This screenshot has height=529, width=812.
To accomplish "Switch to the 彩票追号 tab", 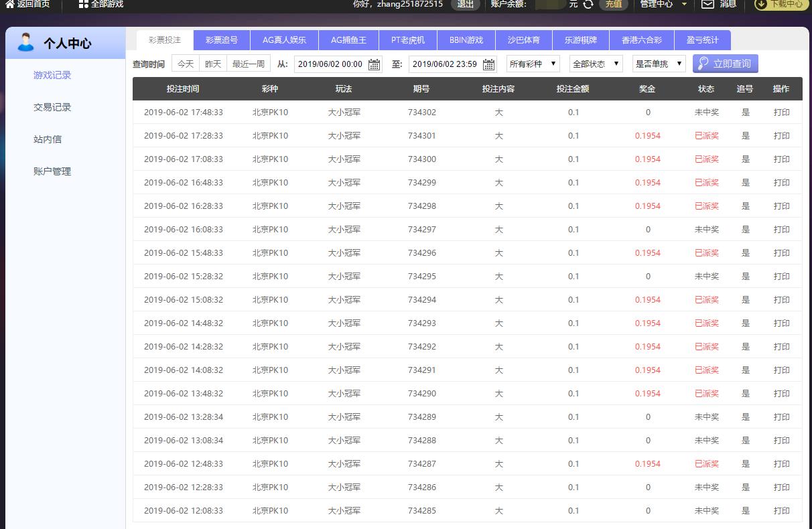I will click(x=222, y=40).
